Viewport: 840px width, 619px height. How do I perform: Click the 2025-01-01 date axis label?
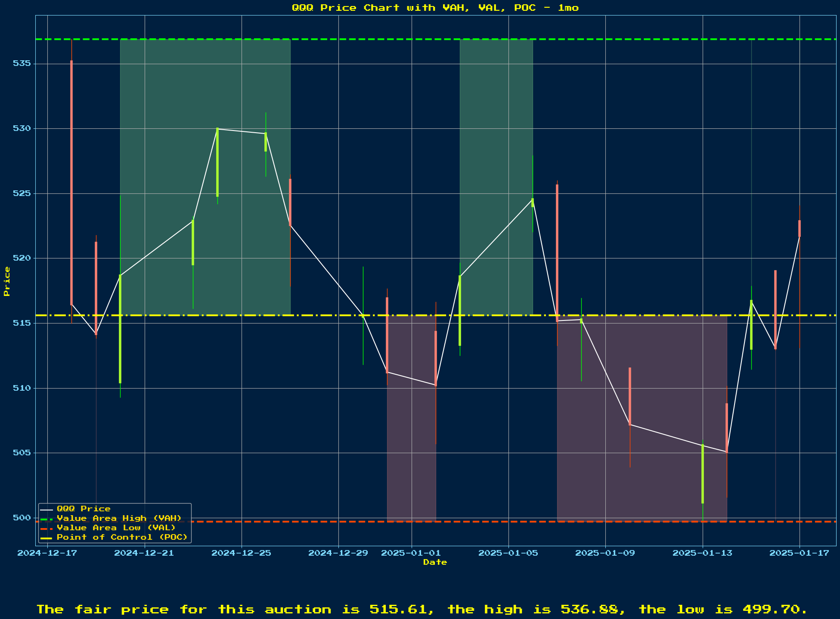(412, 553)
